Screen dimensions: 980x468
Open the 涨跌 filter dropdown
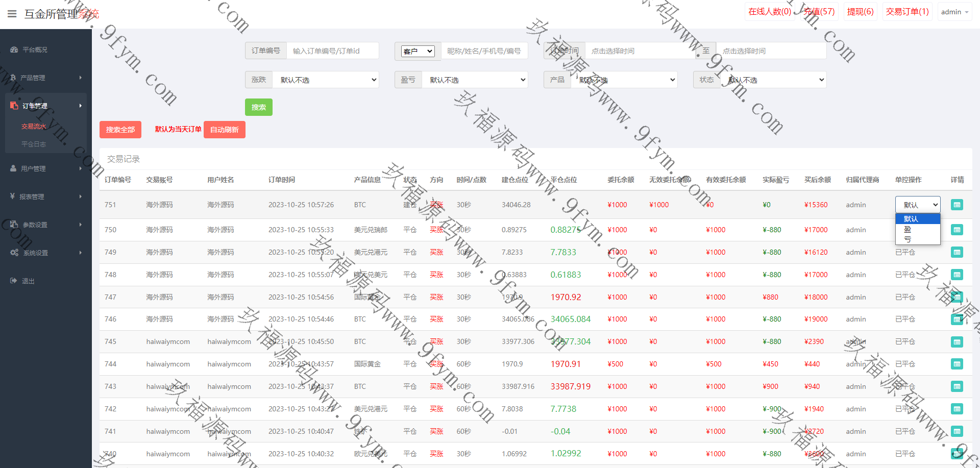coord(326,80)
